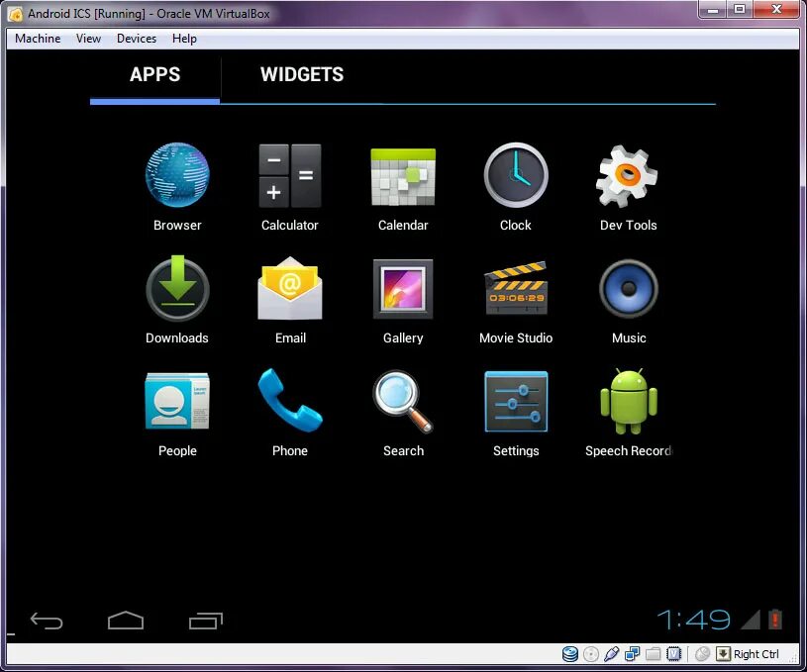The height and width of the screenshot is (672, 807).
Task: Open the View menu
Action: tap(88, 39)
